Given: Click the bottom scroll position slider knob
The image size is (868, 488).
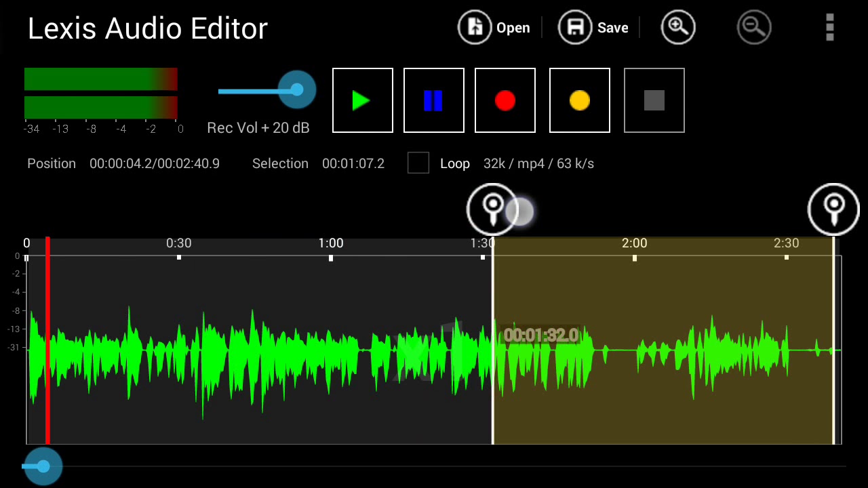Looking at the screenshot, I should point(43,466).
